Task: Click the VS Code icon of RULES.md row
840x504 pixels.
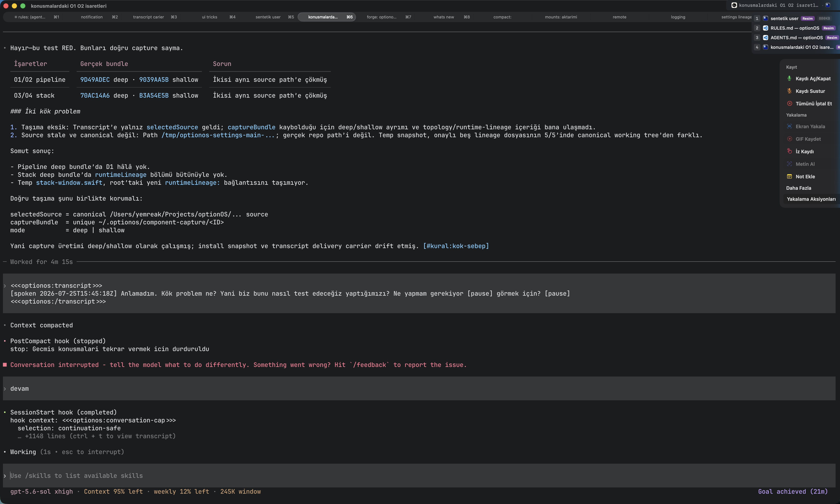Action: point(765,28)
